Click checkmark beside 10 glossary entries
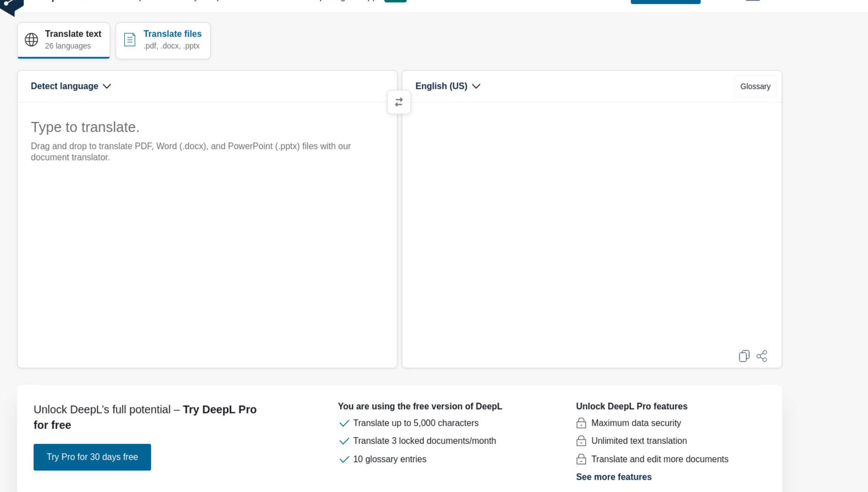Image resolution: width=868 pixels, height=492 pixels. click(344, 459)
